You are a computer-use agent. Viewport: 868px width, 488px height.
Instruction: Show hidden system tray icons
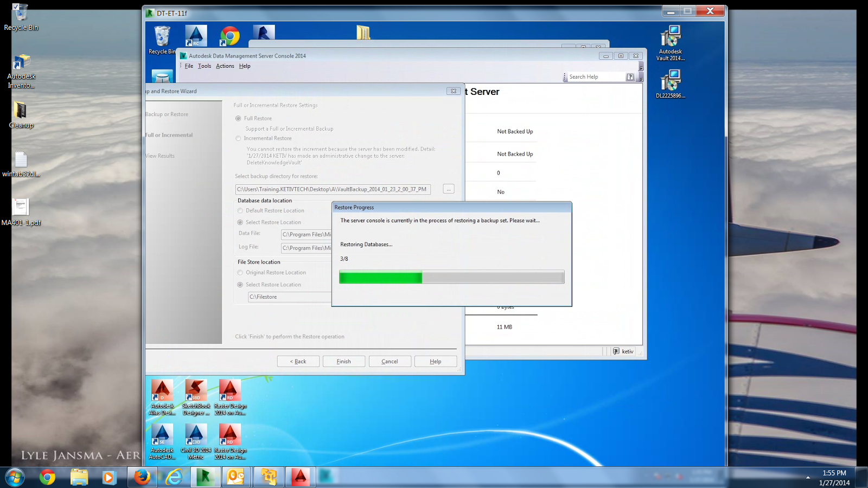[x=808, y=478]
